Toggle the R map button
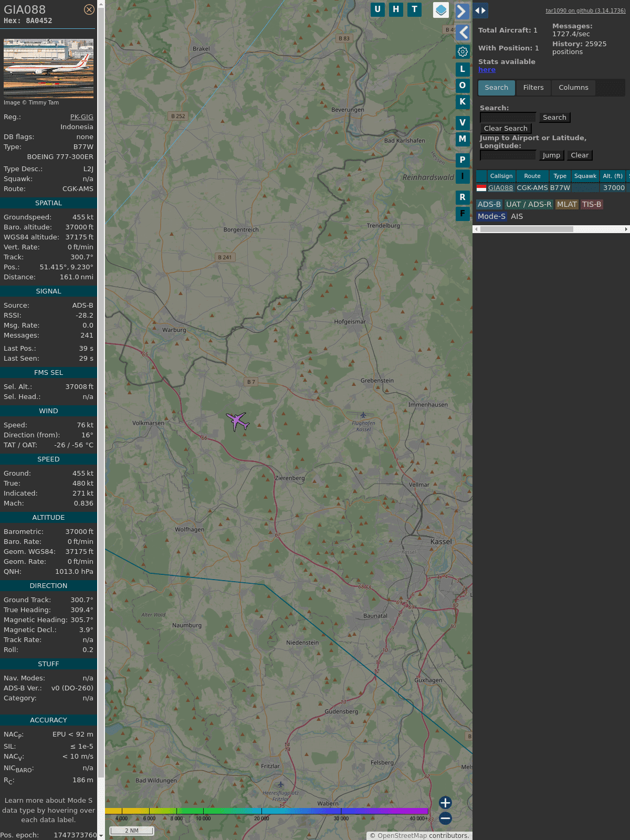630x840 pixels. (463, 197)
